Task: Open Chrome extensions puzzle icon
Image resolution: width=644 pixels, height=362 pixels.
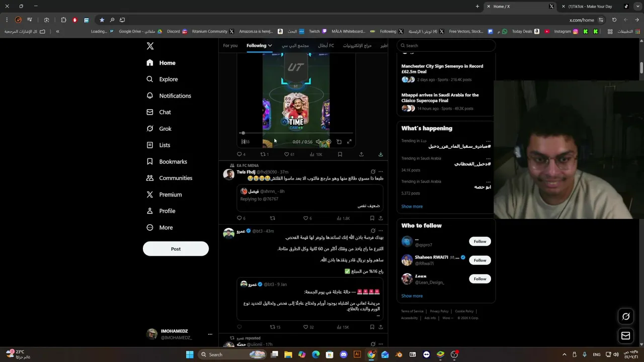Action: click(x=63, y=20)
